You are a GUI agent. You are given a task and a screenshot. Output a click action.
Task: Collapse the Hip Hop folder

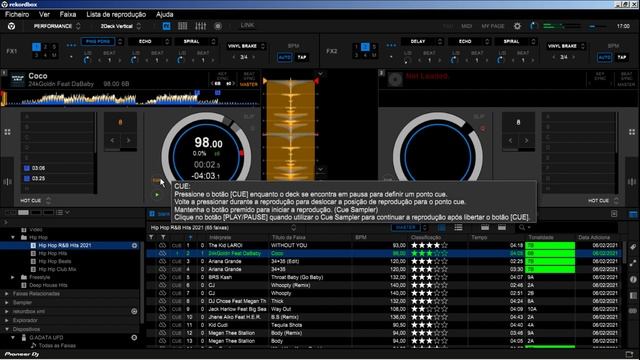pyautogui.click(x=13, y=237)
